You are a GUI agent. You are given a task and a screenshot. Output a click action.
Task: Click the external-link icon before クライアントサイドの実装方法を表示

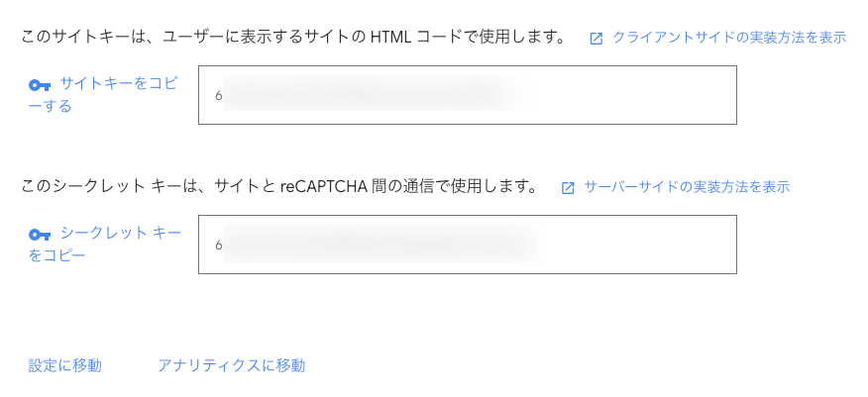(x=596, y=39)
